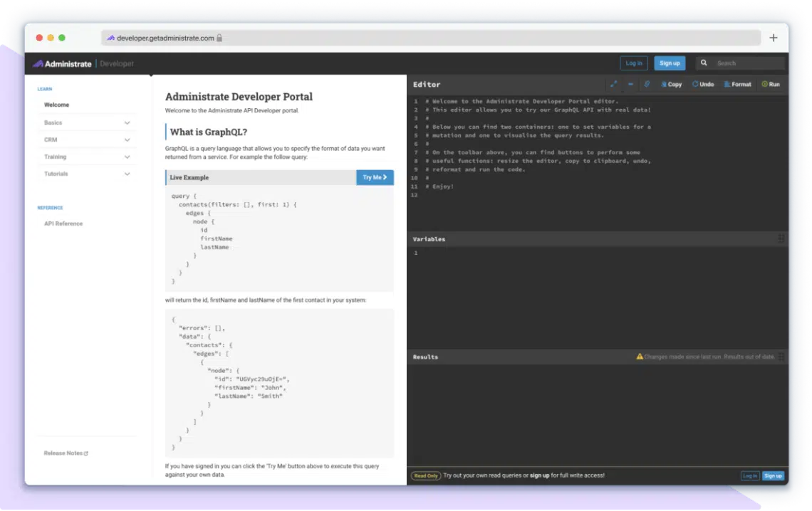Click the Read Only badge

tap(426, 476)
